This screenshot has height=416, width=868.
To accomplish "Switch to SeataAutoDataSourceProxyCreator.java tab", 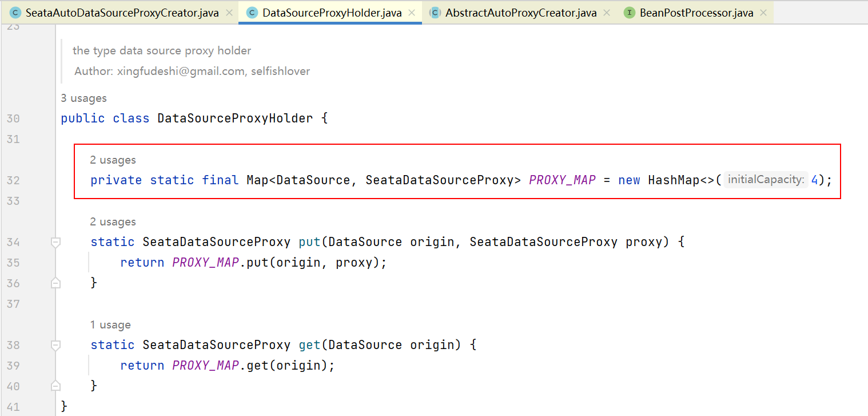I will [122, 13].
